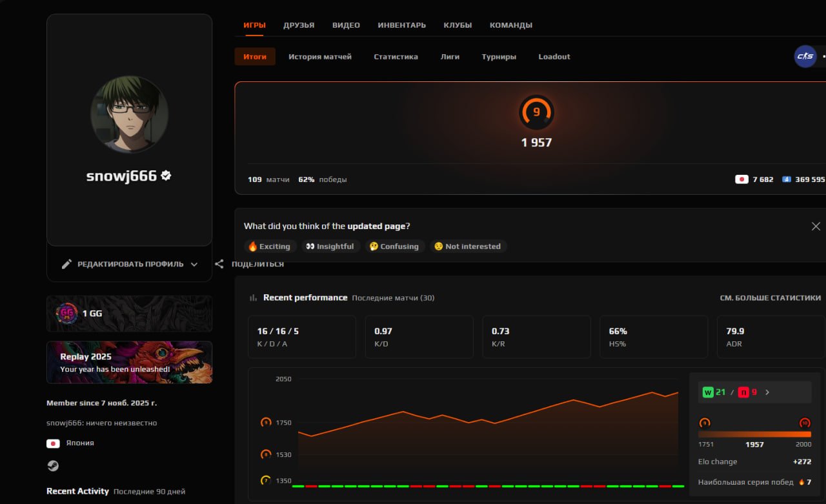Switch to the ИНВЕНТАРЬ tab
The height and width of the screenshot is (504, 826).
[x=401, y=25]
